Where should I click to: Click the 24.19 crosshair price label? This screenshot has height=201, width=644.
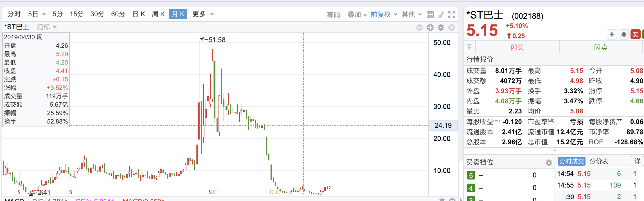coord(443,125)
